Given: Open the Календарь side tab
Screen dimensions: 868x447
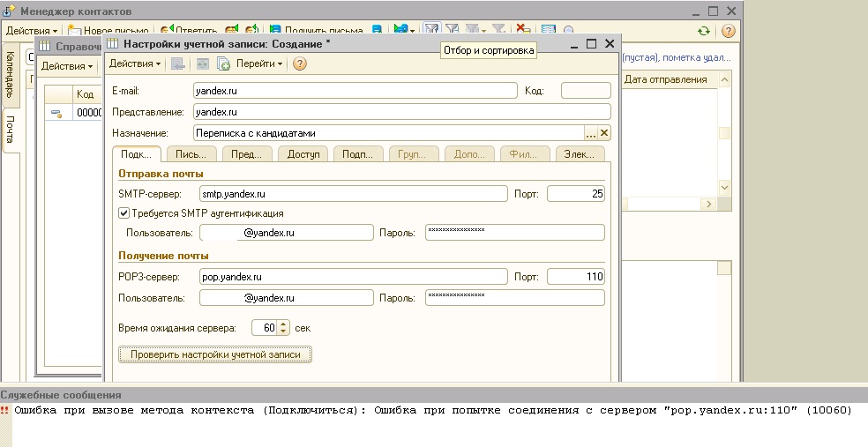Looking at the screenshot, I should [10, 75].
